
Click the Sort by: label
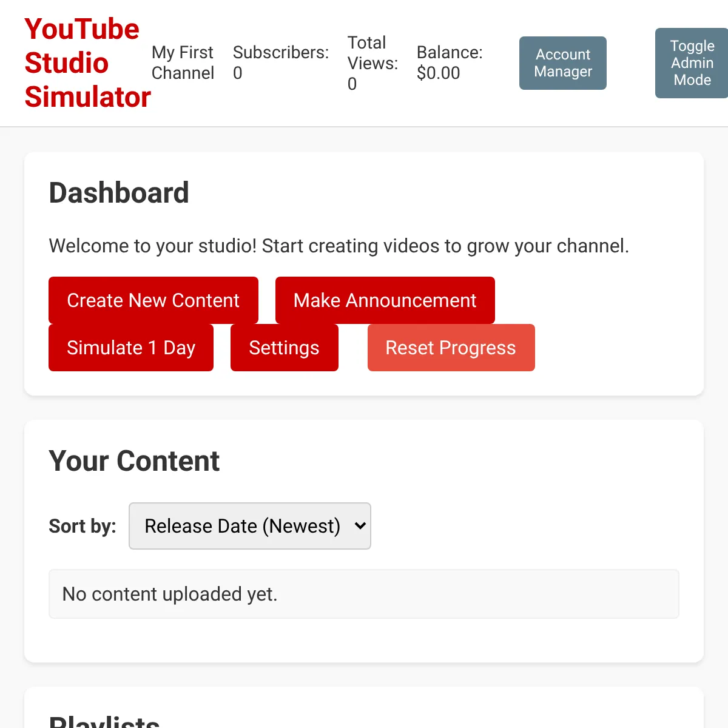click(83, 526)
